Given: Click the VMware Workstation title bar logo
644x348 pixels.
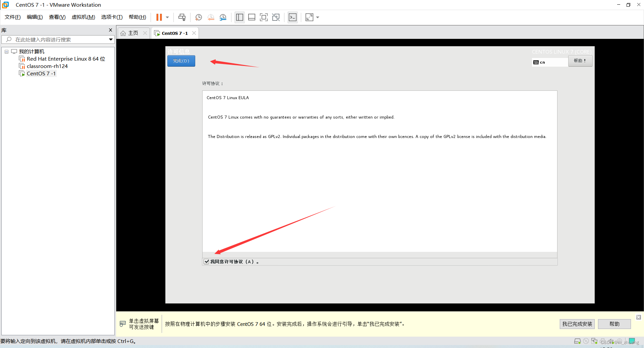Looking at the screenshot, I should pos(5,5).
